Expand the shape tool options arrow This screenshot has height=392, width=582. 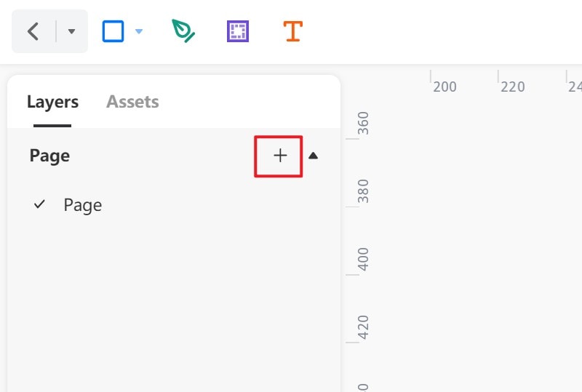pyautogui.click(x=139, y=31)
